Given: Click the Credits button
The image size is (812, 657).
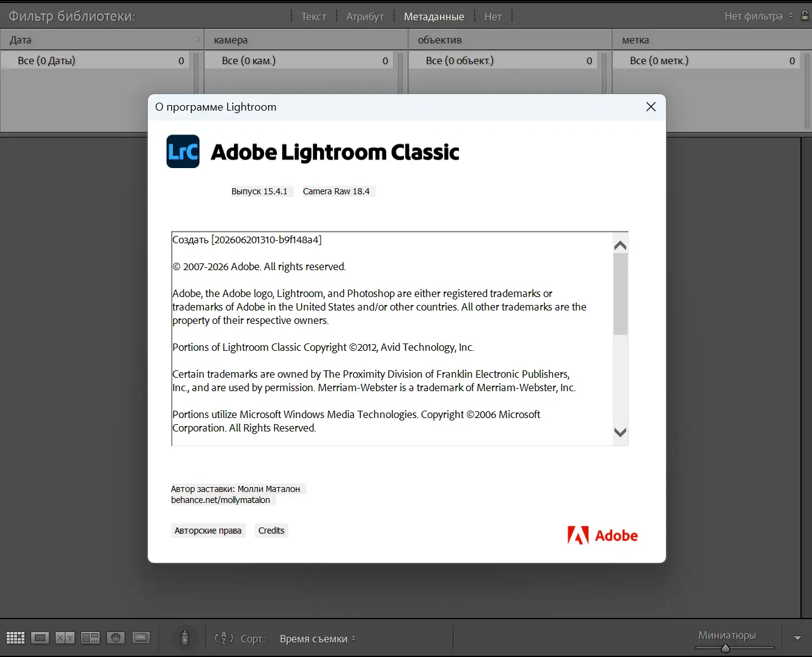Looking at the screenshot, I should click(271, 530).
